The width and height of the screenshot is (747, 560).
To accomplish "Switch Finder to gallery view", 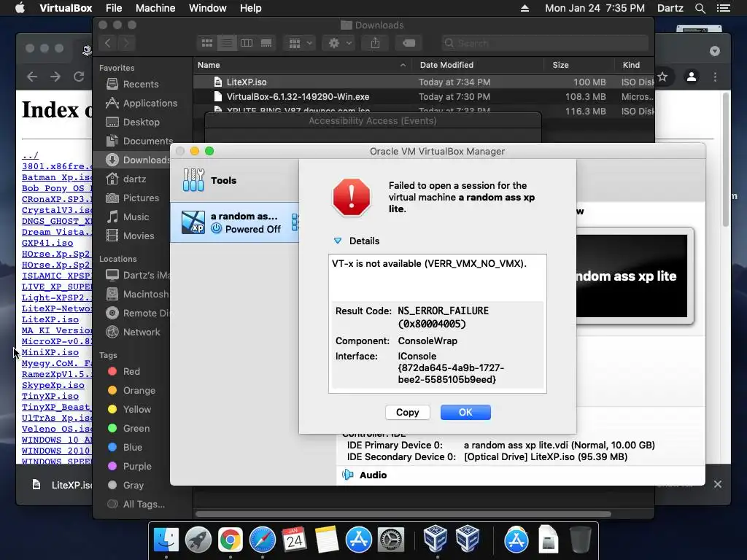I will point(266,43).
